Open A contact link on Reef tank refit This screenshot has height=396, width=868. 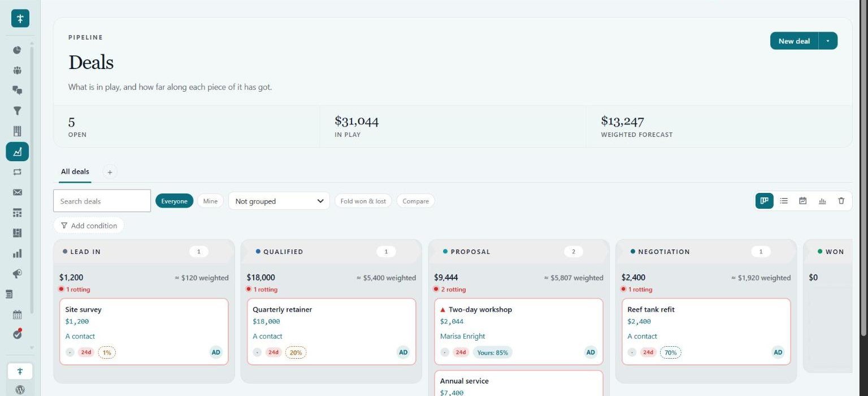coord(642,336)
